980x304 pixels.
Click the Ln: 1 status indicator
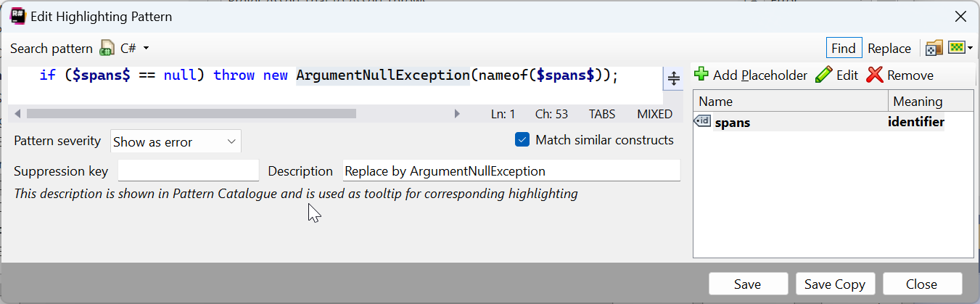(x=503, y=114)
